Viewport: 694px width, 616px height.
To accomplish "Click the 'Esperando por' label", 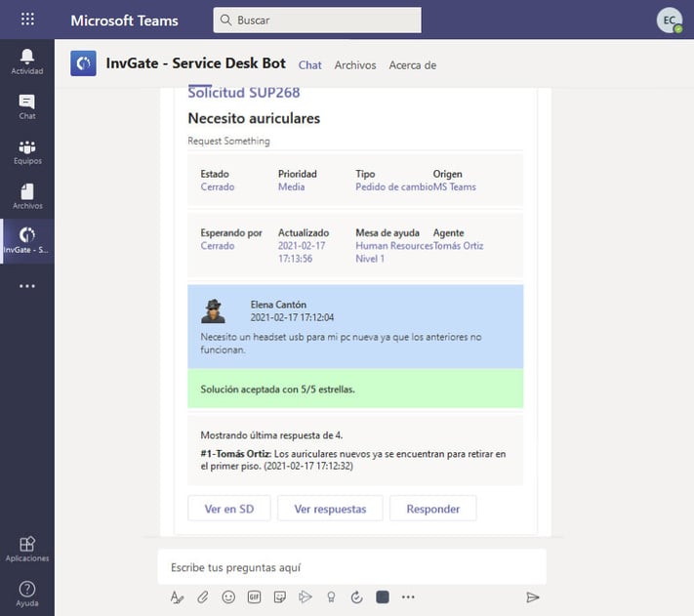I will click(231, 232).
